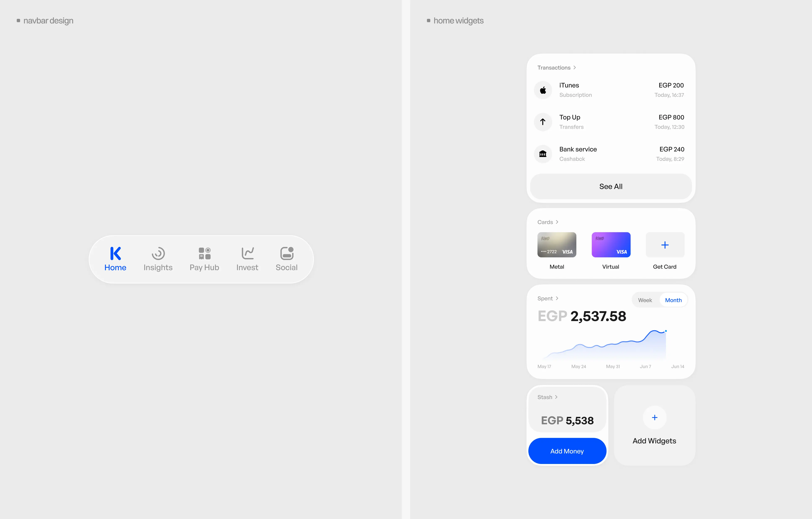Select the Metal card thumbnail

click(556, 244)
